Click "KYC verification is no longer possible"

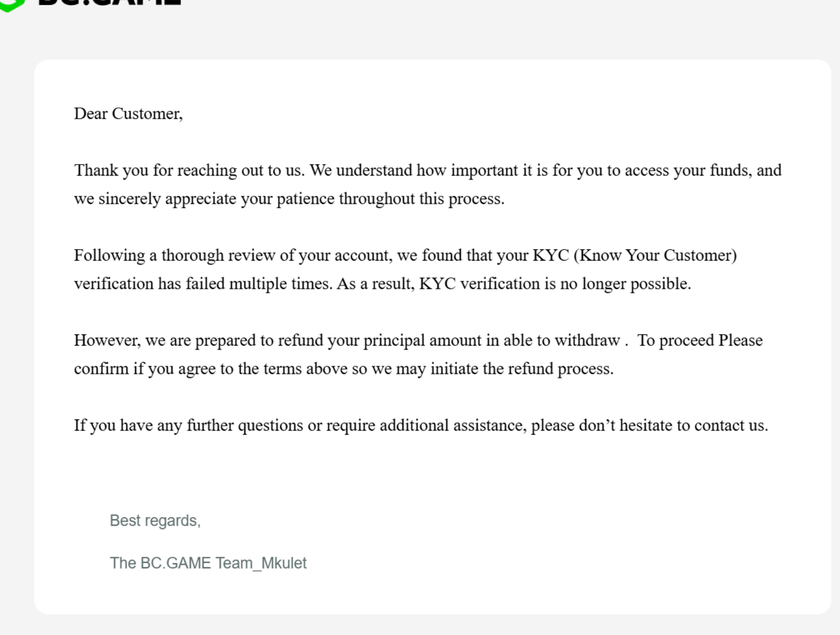tap(554, 284)
